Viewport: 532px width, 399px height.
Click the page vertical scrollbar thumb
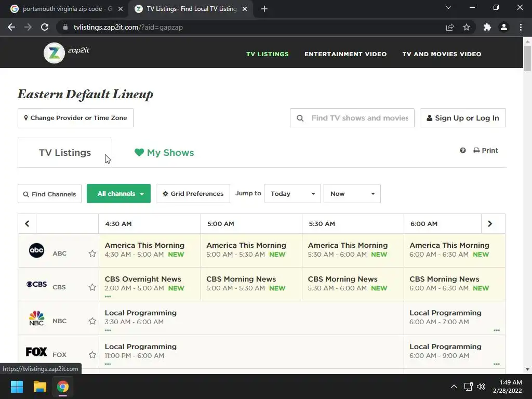pos(527,58)
